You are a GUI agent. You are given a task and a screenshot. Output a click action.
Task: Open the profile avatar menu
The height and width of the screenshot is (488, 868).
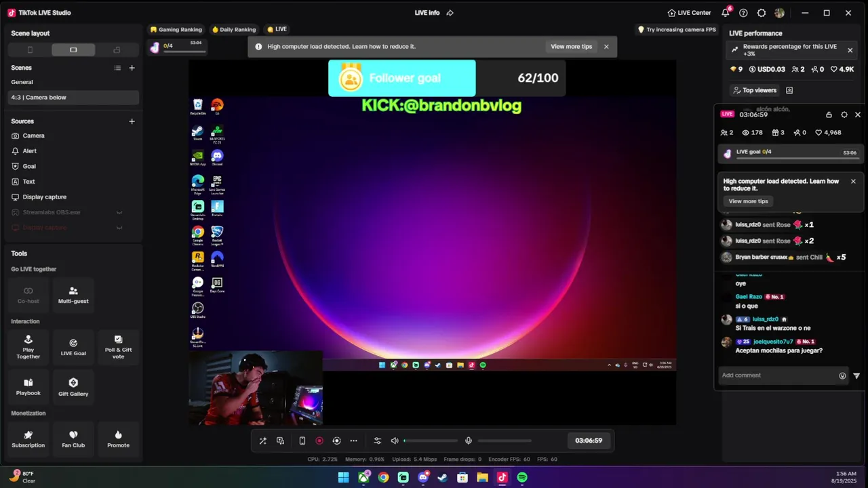(x=780, y=13)
